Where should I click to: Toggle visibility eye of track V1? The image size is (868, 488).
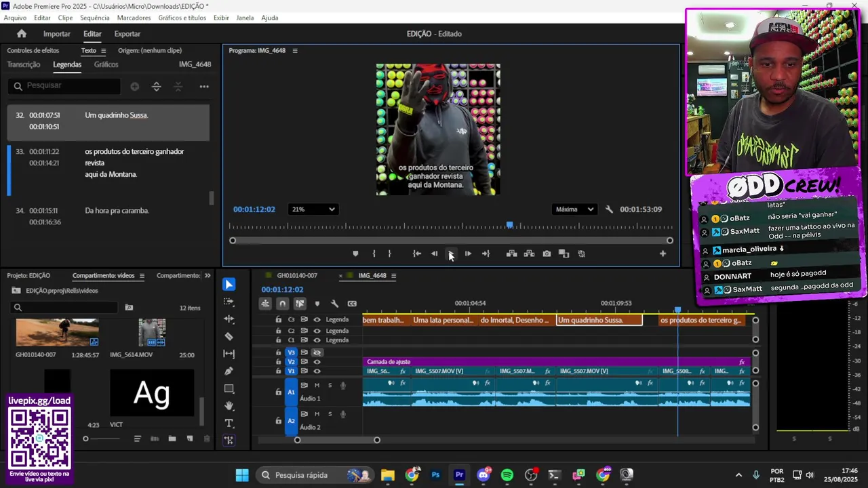(x=317, y=371)
